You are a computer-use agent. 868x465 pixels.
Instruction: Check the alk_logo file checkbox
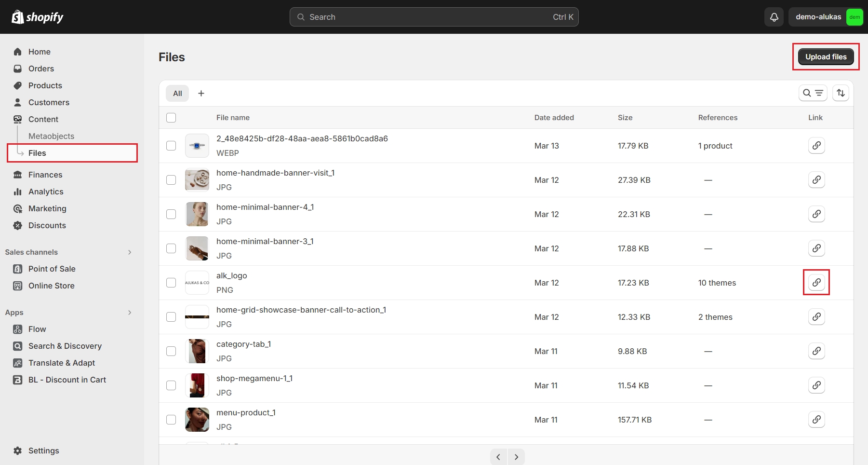pos(171,283)
